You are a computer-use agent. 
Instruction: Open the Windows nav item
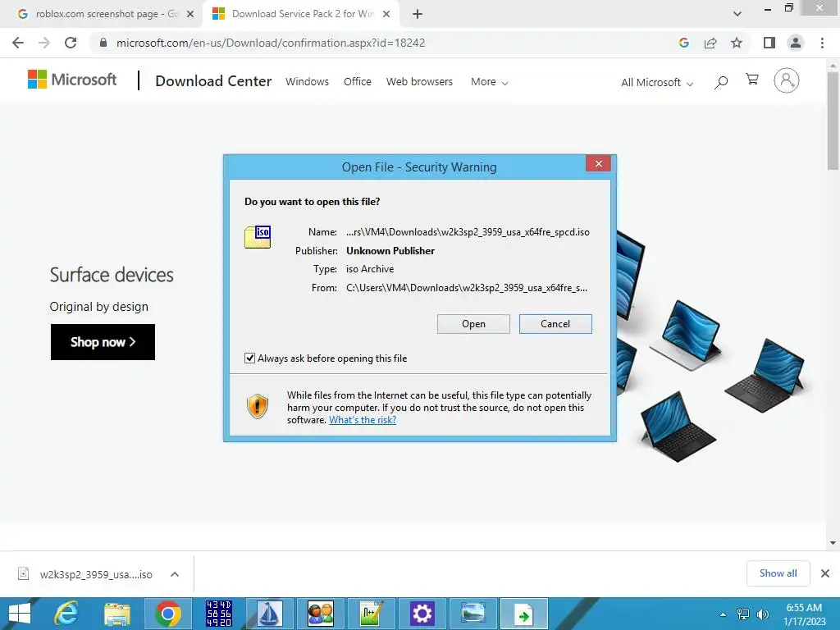coord(307,81)
